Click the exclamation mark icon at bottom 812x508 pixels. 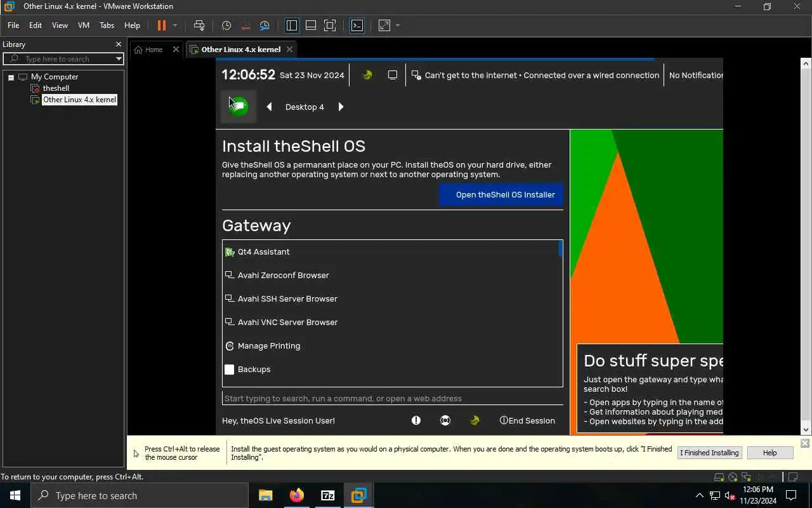(416, 420)
